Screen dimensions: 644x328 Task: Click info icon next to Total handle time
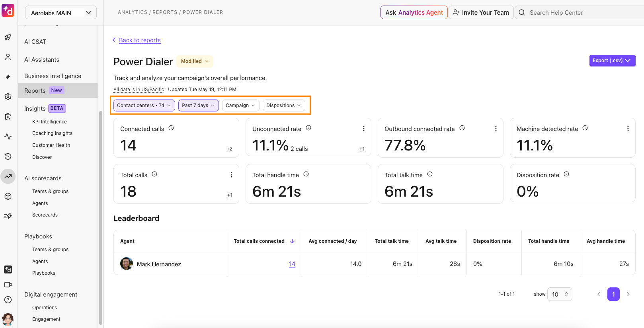[306, 174]
